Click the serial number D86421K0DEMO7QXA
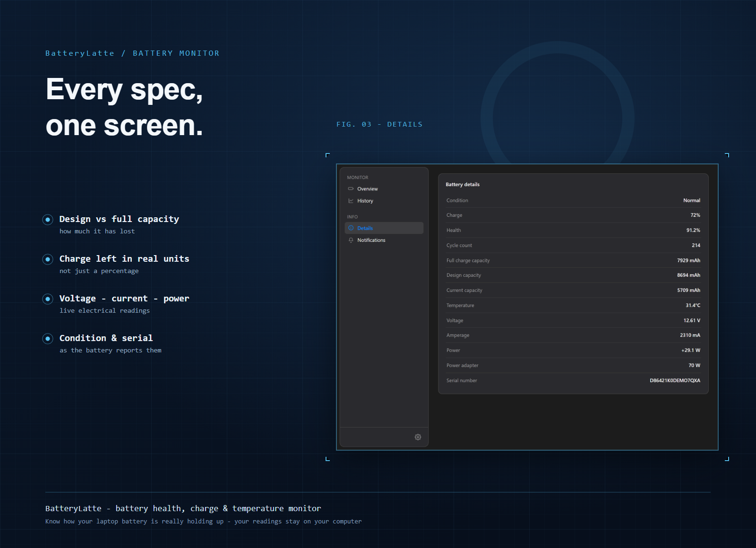 (x=675, y=380)
